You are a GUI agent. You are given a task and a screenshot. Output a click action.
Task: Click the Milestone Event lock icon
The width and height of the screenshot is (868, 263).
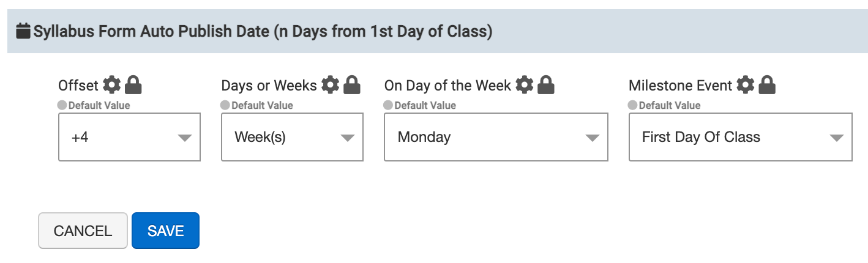[767, 85]
